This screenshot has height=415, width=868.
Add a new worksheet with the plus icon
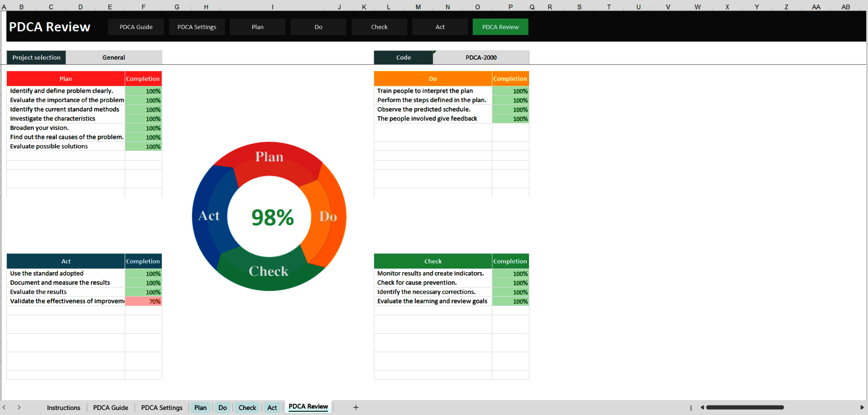(356, 407)
